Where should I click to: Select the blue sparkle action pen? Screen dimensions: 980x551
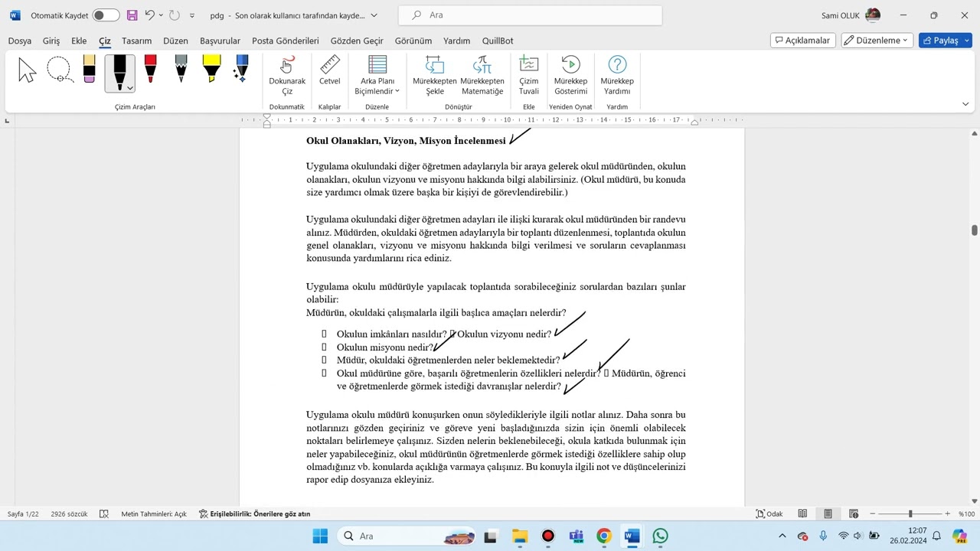pos(242,70)
